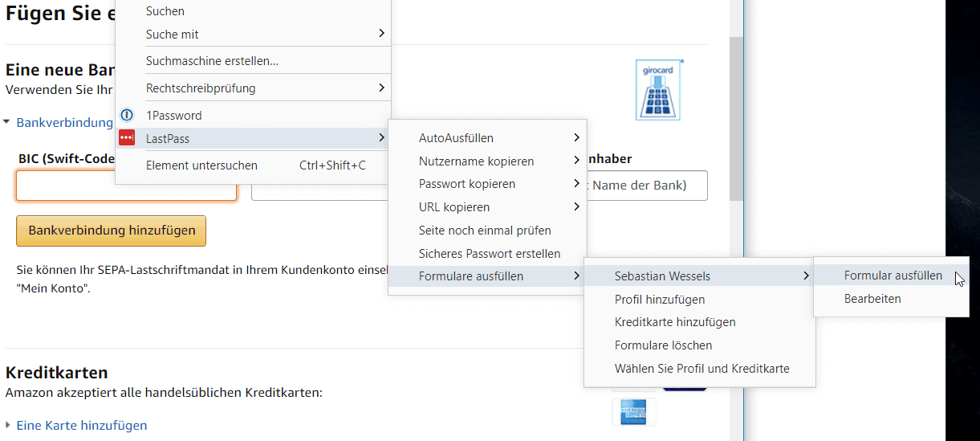Click the page vertical scrollbar

pos(736,119)
